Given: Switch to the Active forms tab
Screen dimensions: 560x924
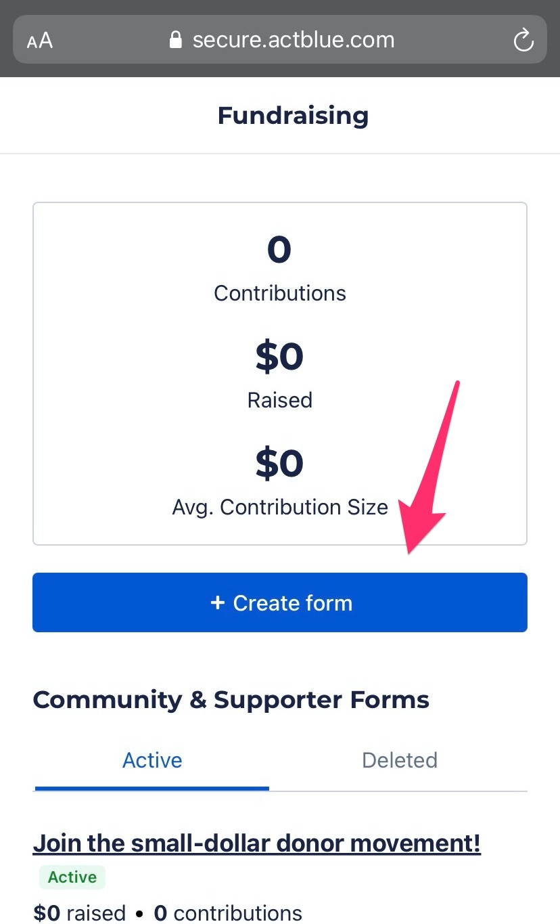Looking at the screenshot, I should coord(152,760).
